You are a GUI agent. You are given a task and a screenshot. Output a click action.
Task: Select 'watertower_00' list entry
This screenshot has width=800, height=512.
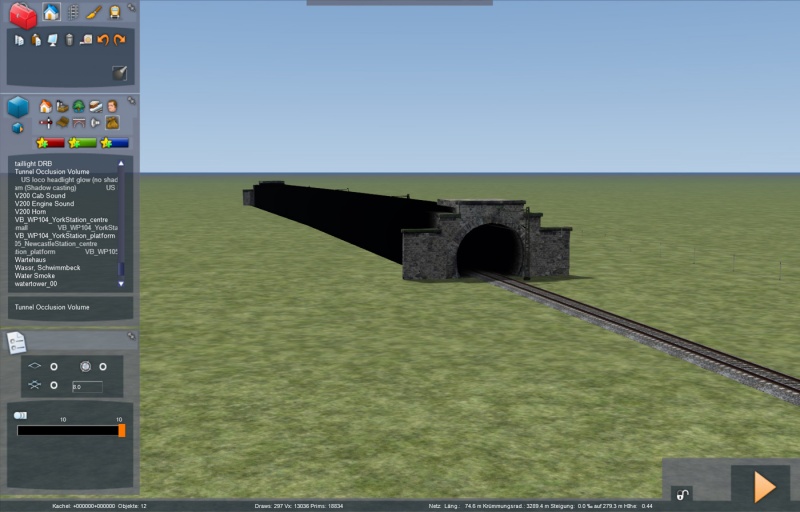point(36,284)
